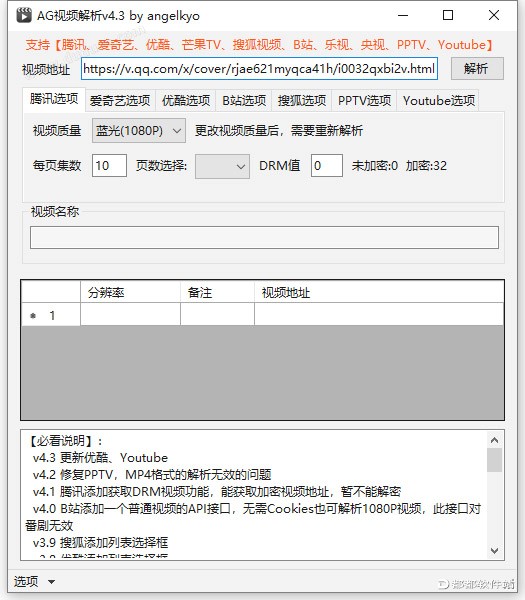Click the orange supported sites text
Image resolution: width=525 pixels, height=600 pixels.
tap(259, 45)
